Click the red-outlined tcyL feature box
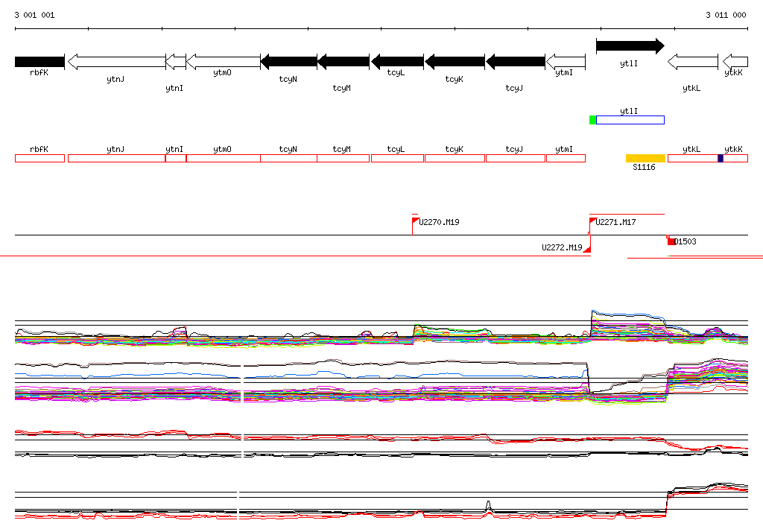 pos(397,158)
